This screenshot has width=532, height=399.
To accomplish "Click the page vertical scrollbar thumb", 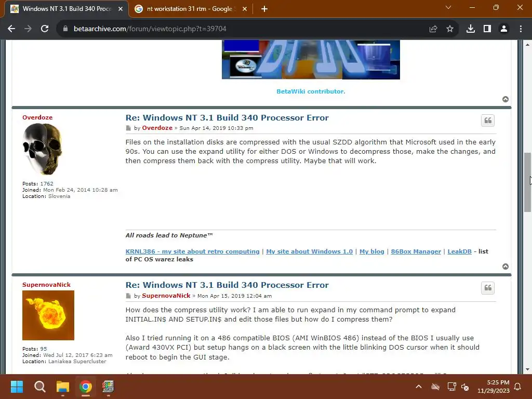I will (527, 182).
